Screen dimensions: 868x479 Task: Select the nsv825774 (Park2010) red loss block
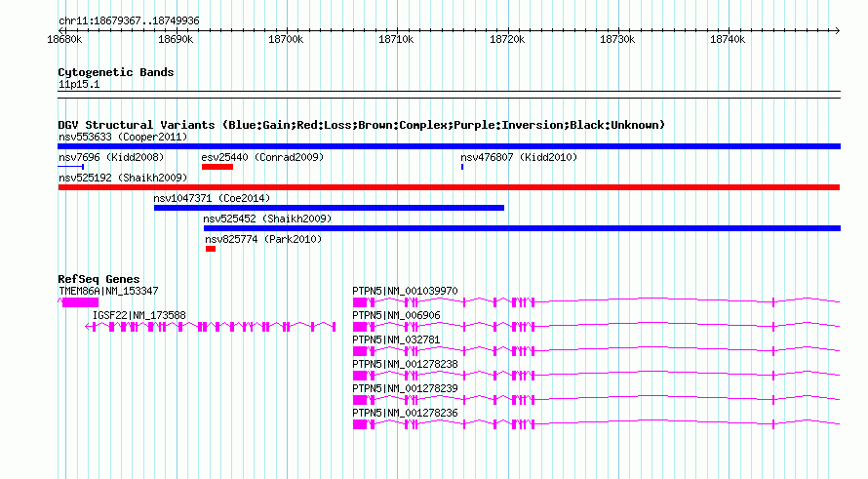click(211, 249)
